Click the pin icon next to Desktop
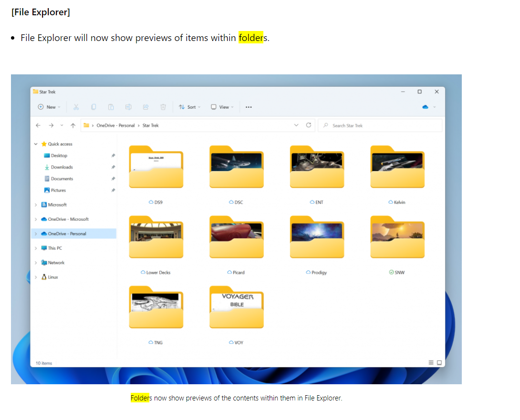 point(113,155)
